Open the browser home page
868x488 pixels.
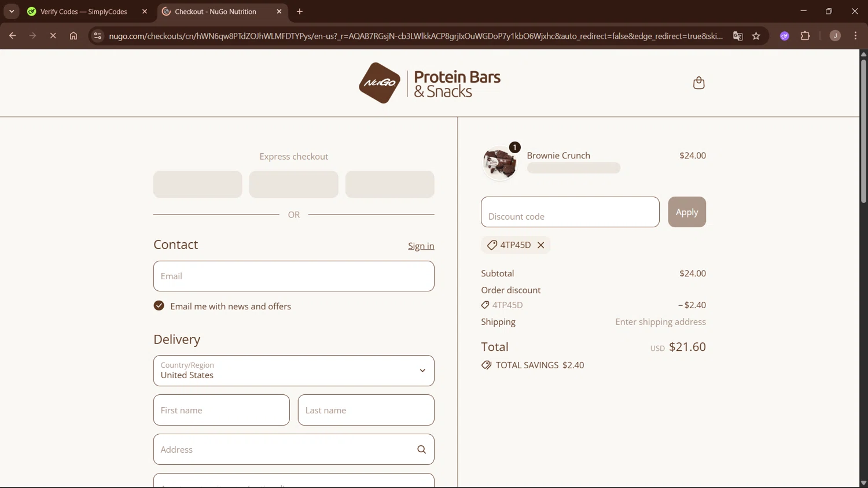tap(73, 36)
